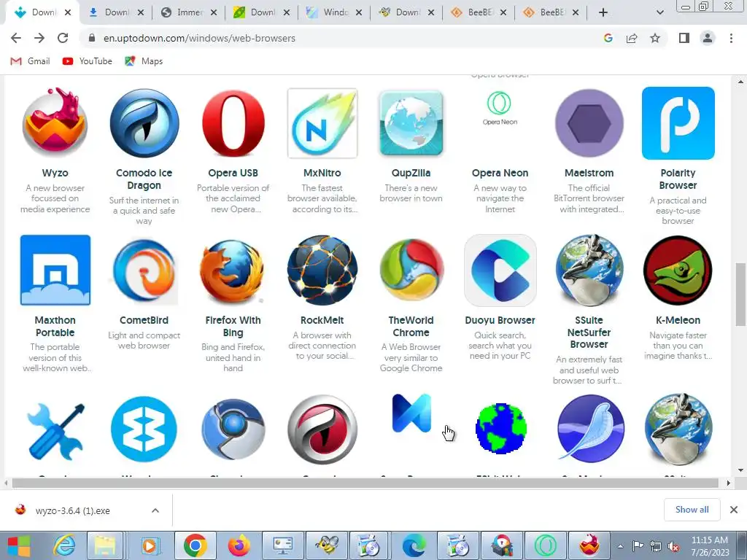
Task: Go back to the previous page
Action: [x=16, y=38]
